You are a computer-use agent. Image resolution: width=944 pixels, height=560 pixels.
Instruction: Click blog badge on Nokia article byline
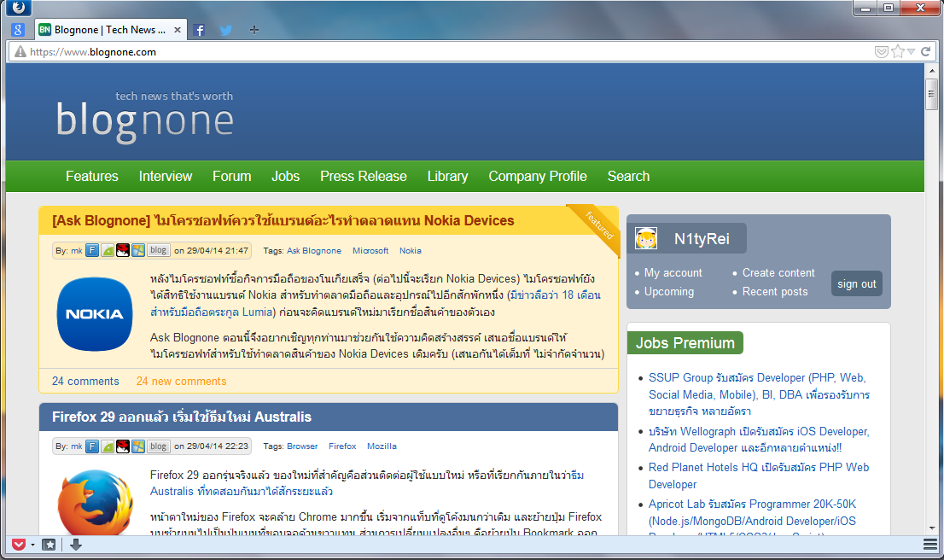coord(159,250)
